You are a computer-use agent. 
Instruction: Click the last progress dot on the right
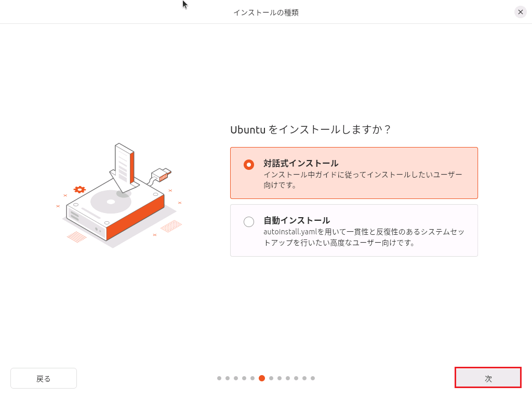pos(314,379)
